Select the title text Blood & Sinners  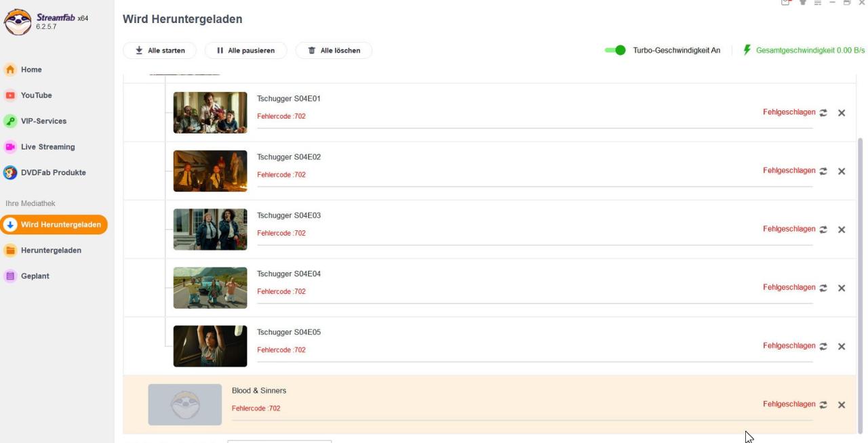click(x=259, y=391)
